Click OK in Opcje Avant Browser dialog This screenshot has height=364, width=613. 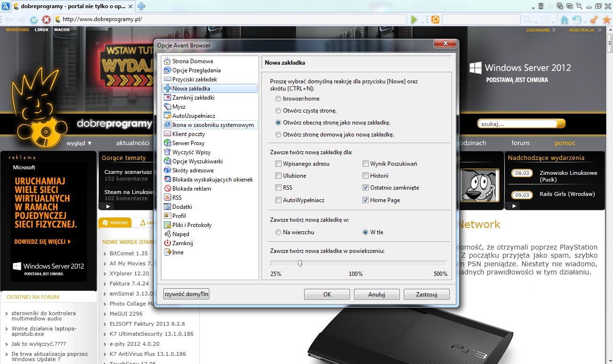[x=327, y=295]
